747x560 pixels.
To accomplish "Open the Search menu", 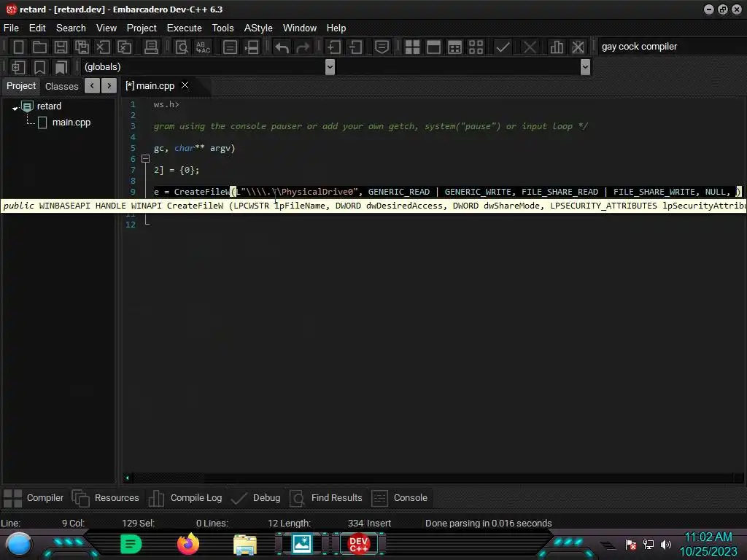I will click(x=71, y=28).
